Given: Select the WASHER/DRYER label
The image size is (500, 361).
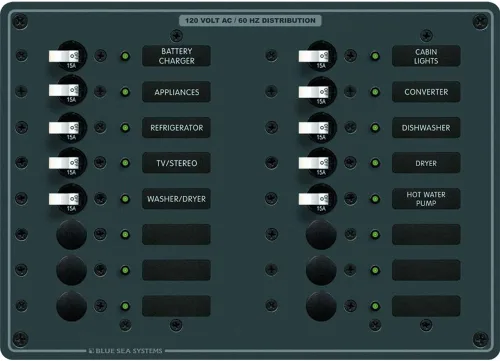Looking at the screenshot, I should point(176,199).
